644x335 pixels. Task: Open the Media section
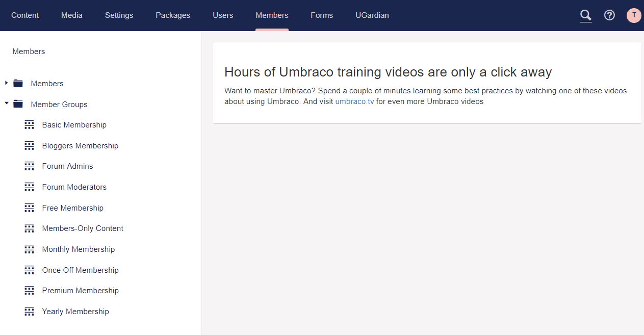pyautogui.click(x=72, y=15)
